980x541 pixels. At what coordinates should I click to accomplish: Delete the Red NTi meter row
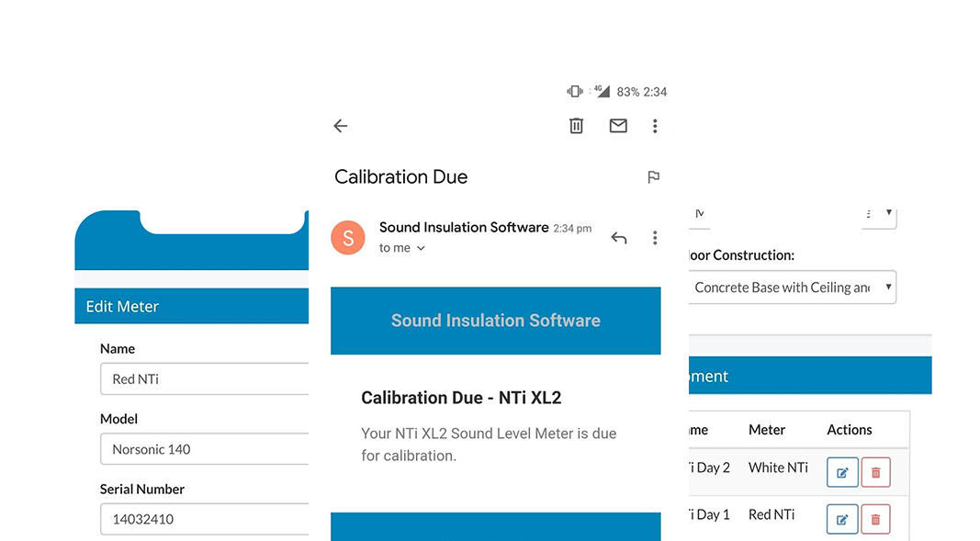click(x=875, y=519)
